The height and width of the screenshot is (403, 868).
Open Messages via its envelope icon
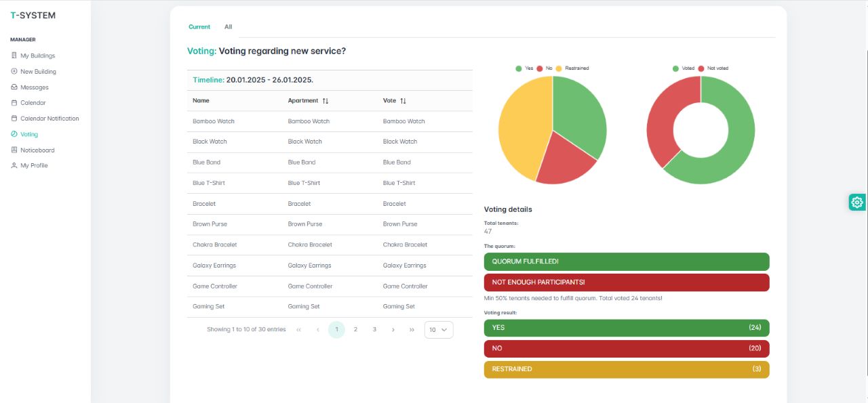click(14, 87)
